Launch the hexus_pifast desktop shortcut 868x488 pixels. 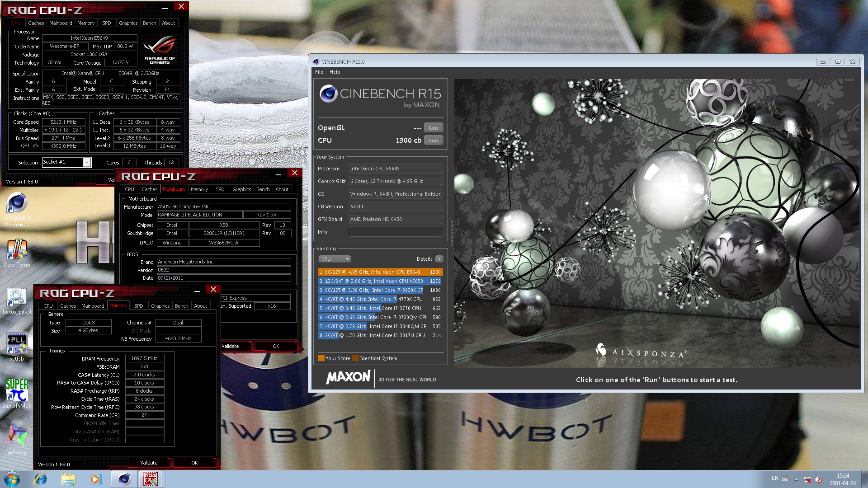pyautogui.click(x=17, y=301)
